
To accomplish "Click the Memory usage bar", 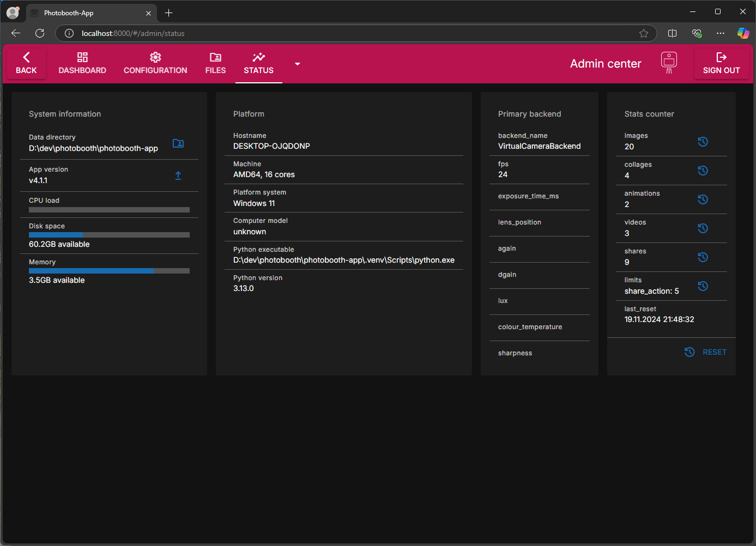I will tap(109, 271).
